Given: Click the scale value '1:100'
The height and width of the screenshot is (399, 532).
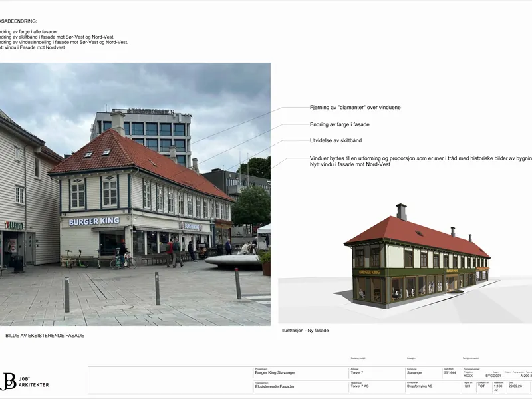Looking at the screenshot, I should coord(498,386).
